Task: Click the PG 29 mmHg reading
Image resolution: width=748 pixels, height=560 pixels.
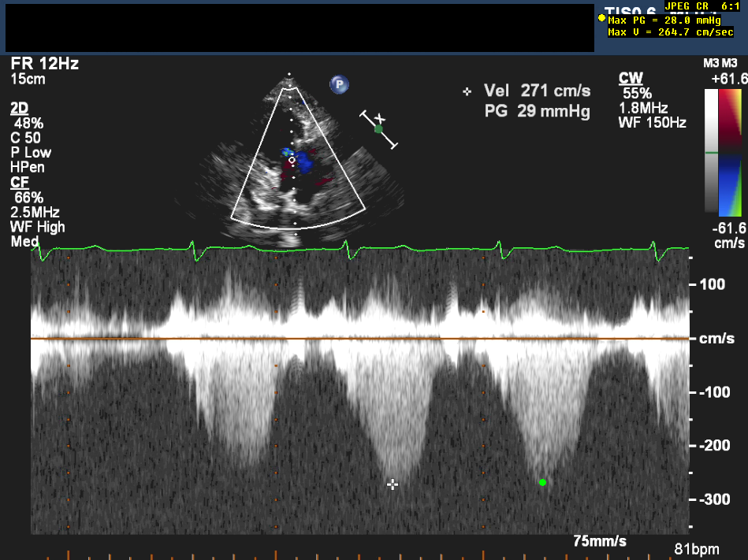Action: click(537, 112)
